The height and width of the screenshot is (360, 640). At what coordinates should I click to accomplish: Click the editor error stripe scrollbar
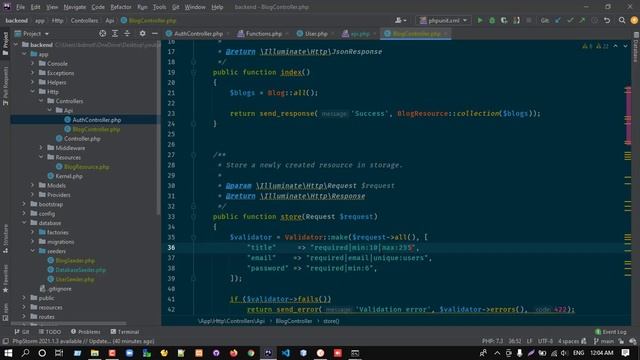coord(628,180)
